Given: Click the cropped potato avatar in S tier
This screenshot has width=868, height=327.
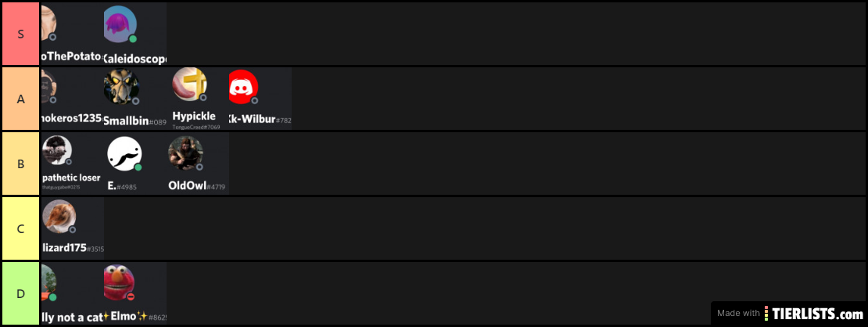Looking at the screenshot, I should [48, 23].
